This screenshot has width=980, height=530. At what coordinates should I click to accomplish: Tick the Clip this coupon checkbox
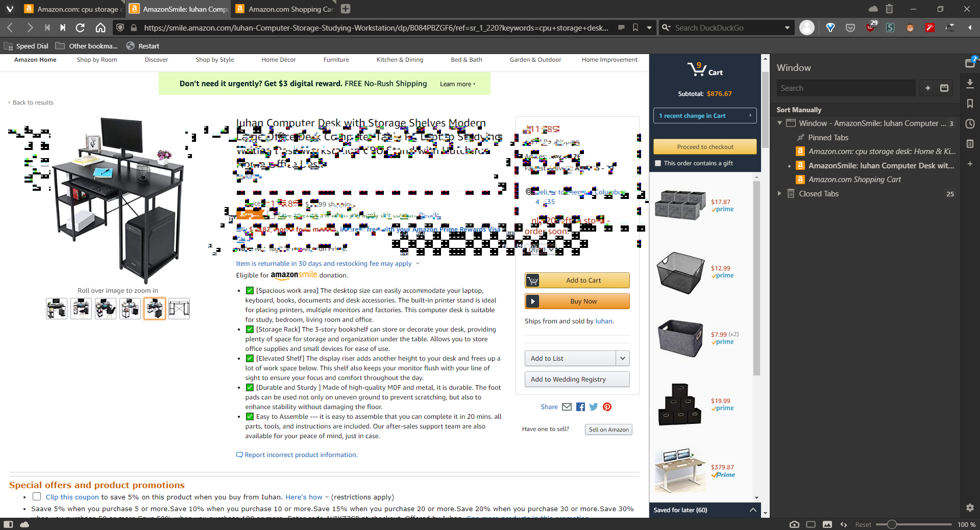pyautogui.click(x=37, y=496)
